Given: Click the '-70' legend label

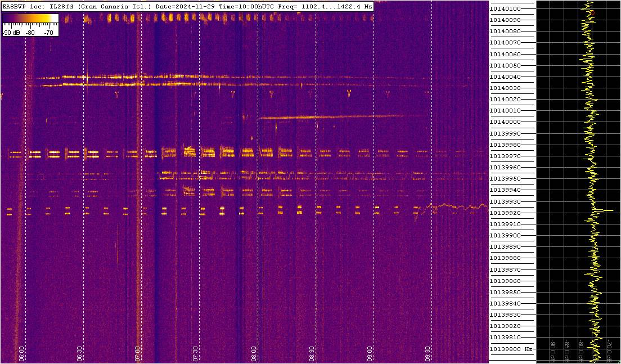Looking at the screenshot, I should [48, 33].
